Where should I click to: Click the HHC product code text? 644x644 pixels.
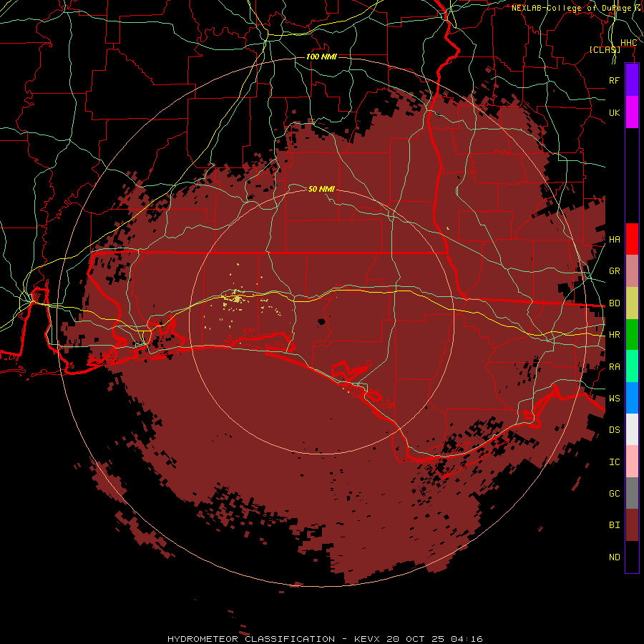point(628,43)
